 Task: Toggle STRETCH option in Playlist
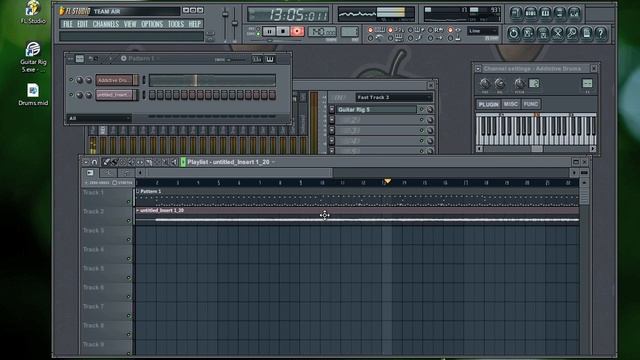pyautogui.click(x=122, y=183)
